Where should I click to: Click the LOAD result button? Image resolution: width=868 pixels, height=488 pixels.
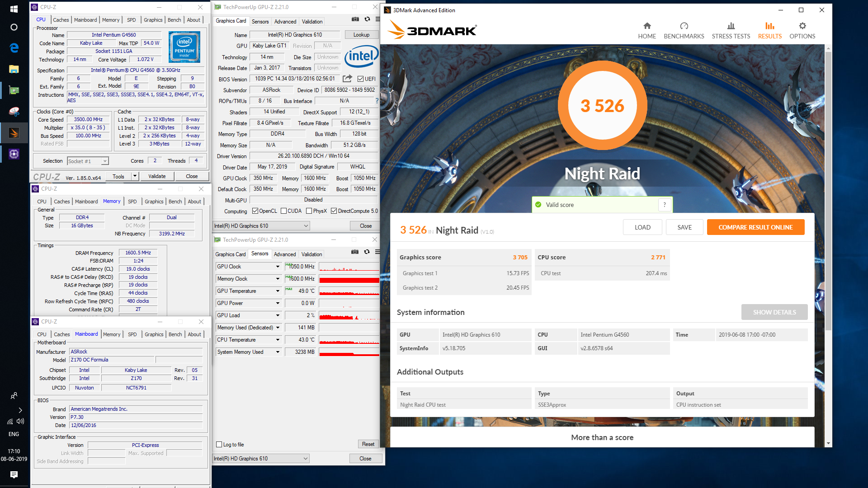tap(642, 227)
